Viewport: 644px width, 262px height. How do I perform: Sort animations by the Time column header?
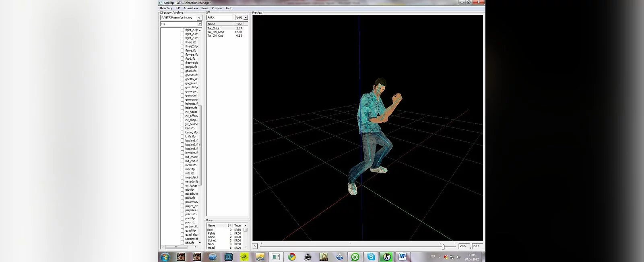point(239,24)
